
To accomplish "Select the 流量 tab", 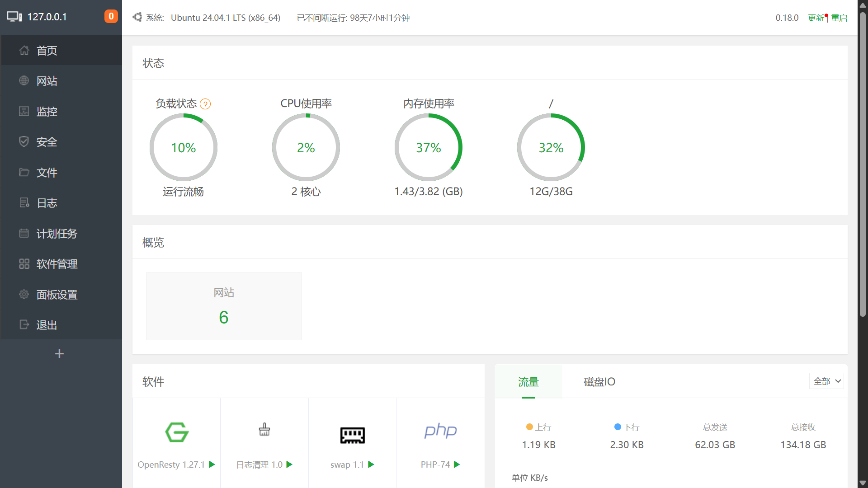I will (528, 382).
